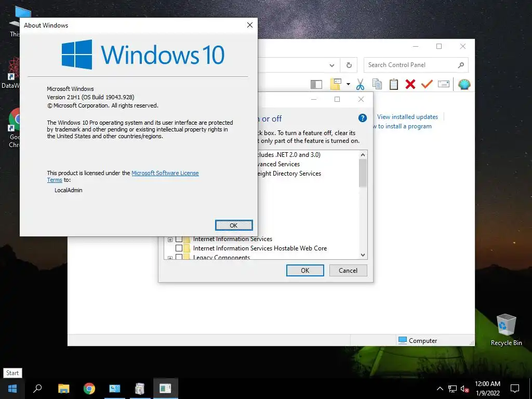Click the orange checkmark Properties icon

coord(427,84)
